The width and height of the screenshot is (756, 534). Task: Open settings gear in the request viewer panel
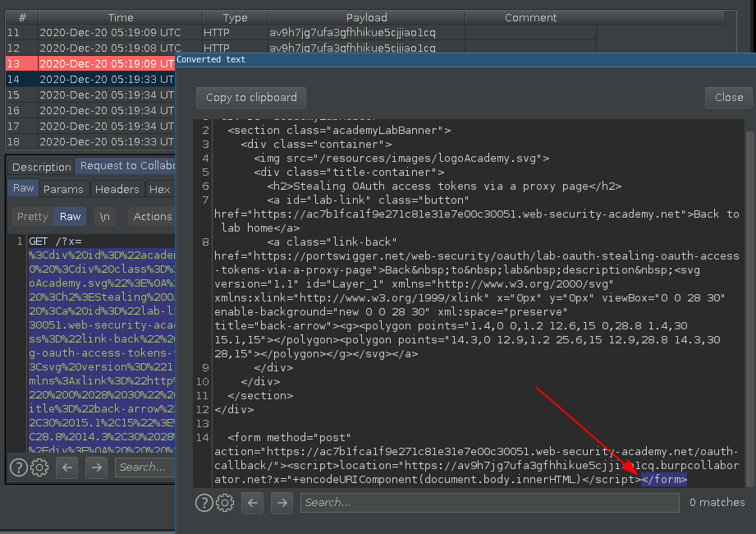39,467
